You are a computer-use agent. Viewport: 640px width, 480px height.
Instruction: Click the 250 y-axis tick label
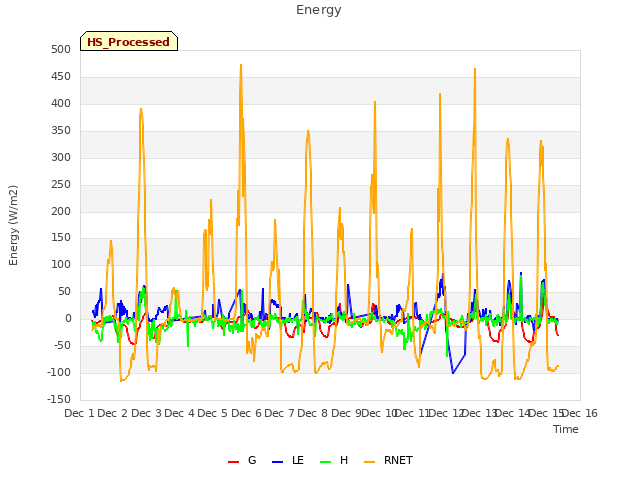pyautogui.click(x=61, y=184)
